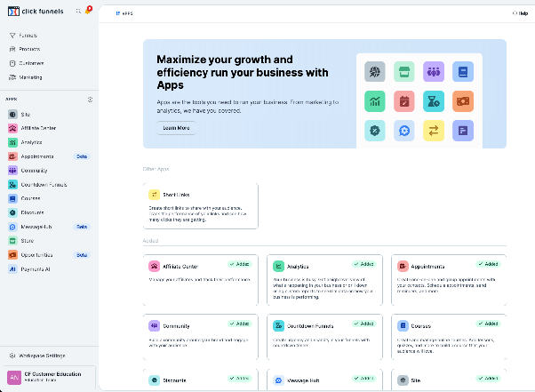Click the orange Opportunities money banner icon
The image size is (535, 392).
point(463,101)
